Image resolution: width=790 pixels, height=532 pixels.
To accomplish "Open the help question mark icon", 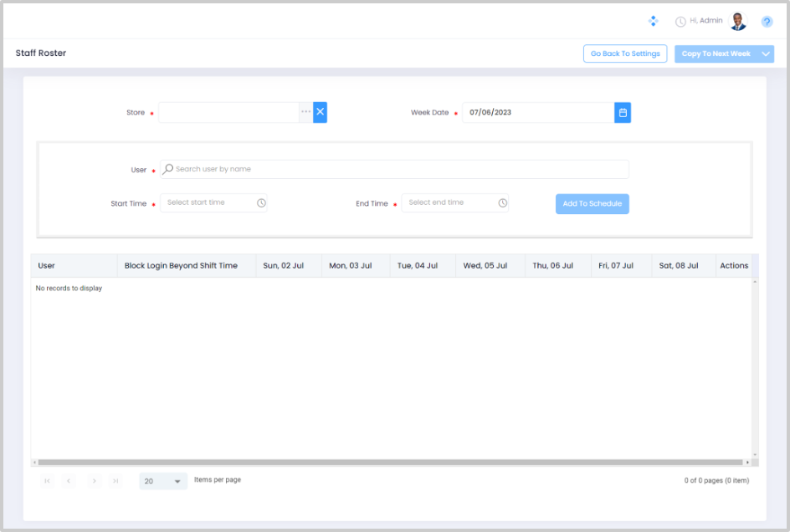I will [767, 22].
